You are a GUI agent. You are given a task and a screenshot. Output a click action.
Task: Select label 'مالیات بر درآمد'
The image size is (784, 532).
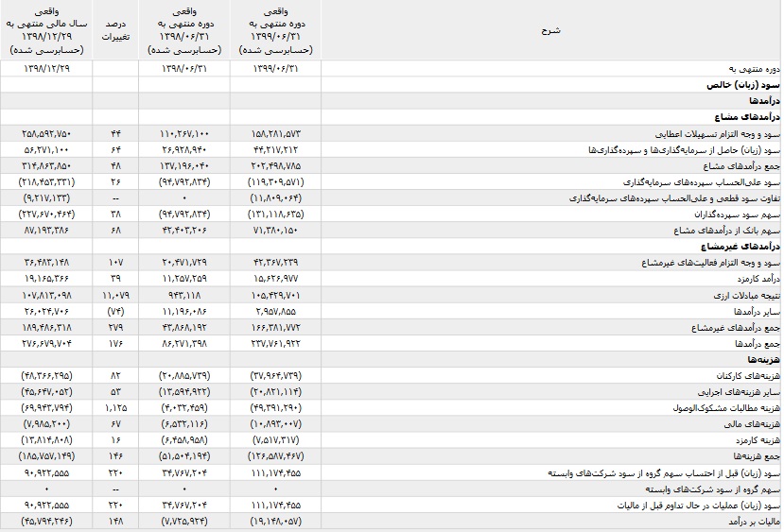754,521
